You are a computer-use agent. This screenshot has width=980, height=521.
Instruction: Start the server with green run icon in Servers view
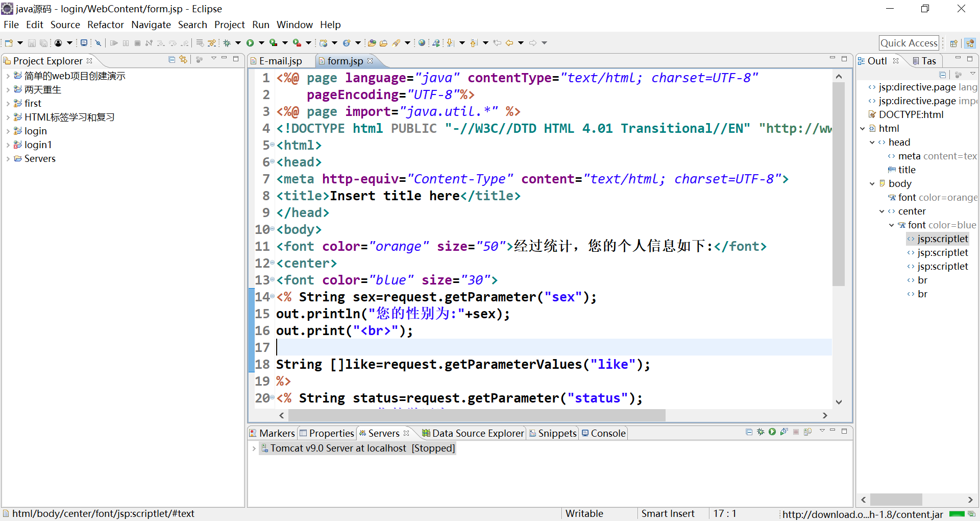[772, 432]
